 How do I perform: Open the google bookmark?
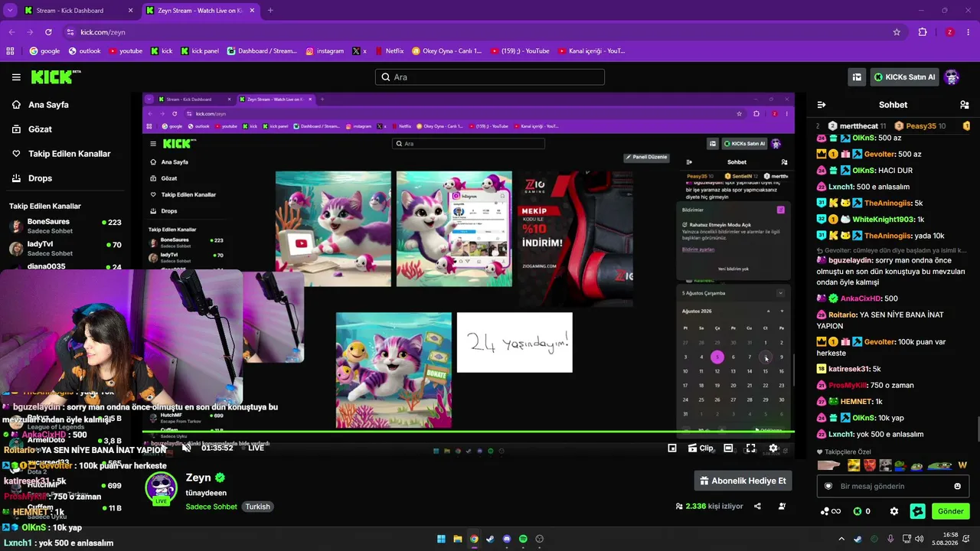pos(44,51)
